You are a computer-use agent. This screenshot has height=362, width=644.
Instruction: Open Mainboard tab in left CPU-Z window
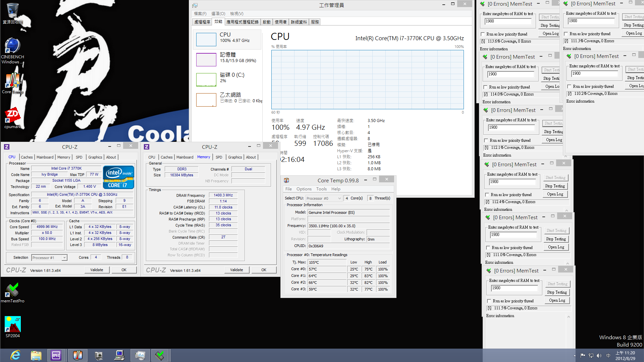[x=45, y=157]
